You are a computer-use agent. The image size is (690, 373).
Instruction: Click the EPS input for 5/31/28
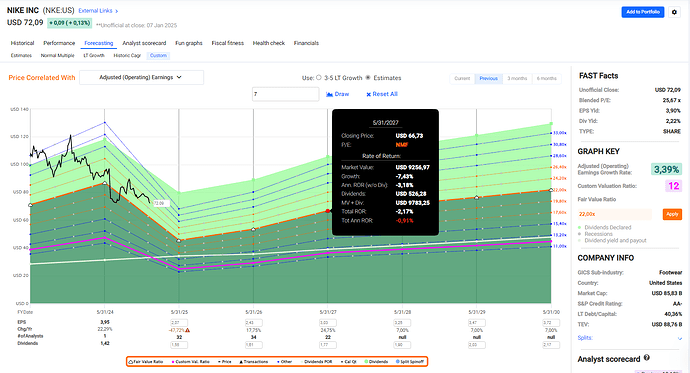pos(402,323)
